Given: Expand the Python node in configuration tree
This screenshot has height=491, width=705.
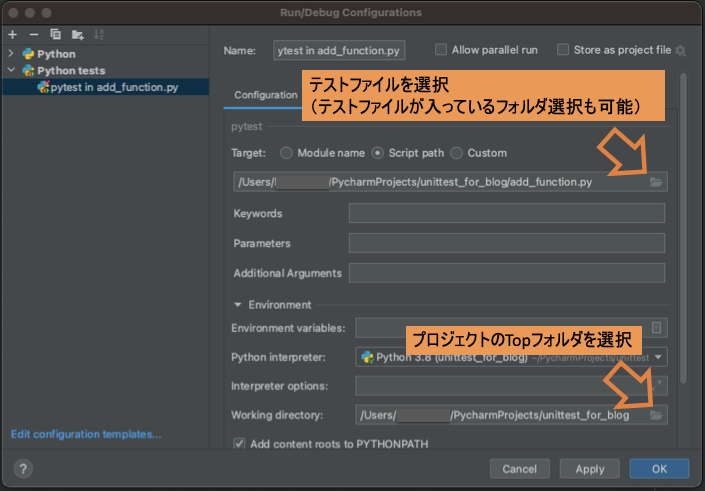Looking at the screenshot, I should (x=11, y=54).
